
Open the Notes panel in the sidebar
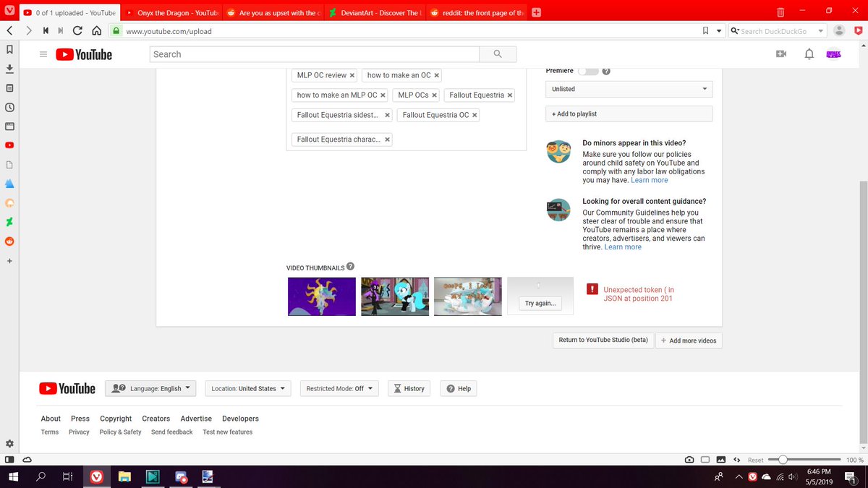point(9,88)
